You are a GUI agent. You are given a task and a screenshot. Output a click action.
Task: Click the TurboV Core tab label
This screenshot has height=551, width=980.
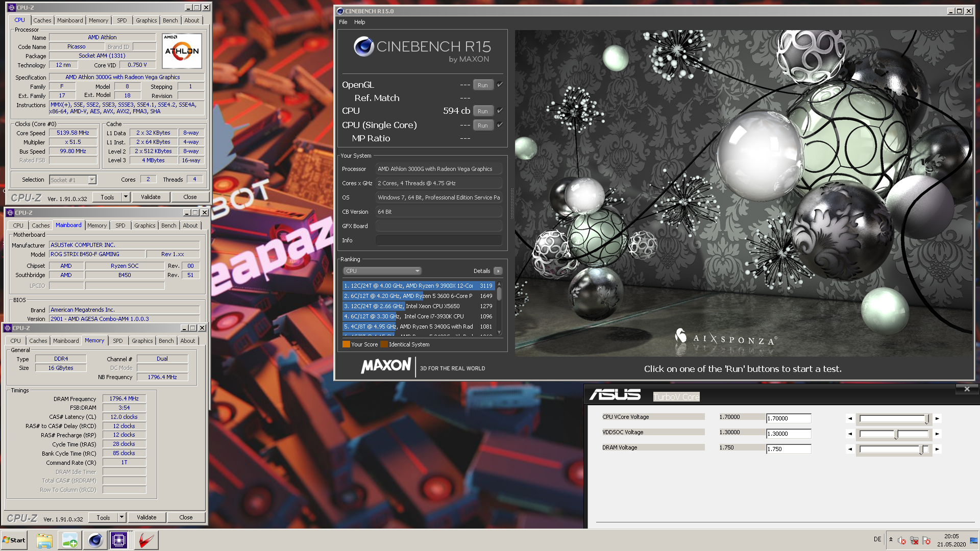click(676, 397)
